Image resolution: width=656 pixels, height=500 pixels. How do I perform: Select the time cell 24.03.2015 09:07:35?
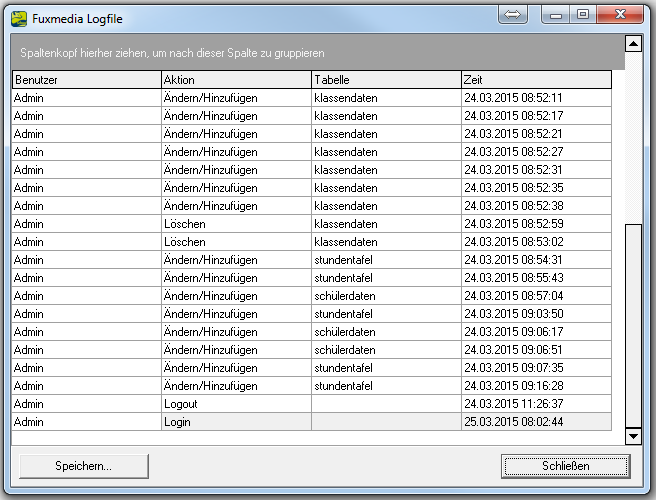(x=536, y=367)
